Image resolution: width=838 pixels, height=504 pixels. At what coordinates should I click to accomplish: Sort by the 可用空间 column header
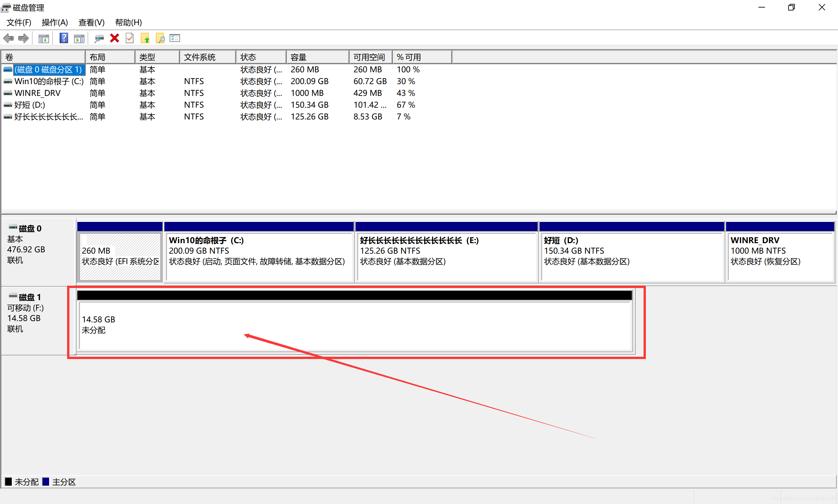coord(371,57)
